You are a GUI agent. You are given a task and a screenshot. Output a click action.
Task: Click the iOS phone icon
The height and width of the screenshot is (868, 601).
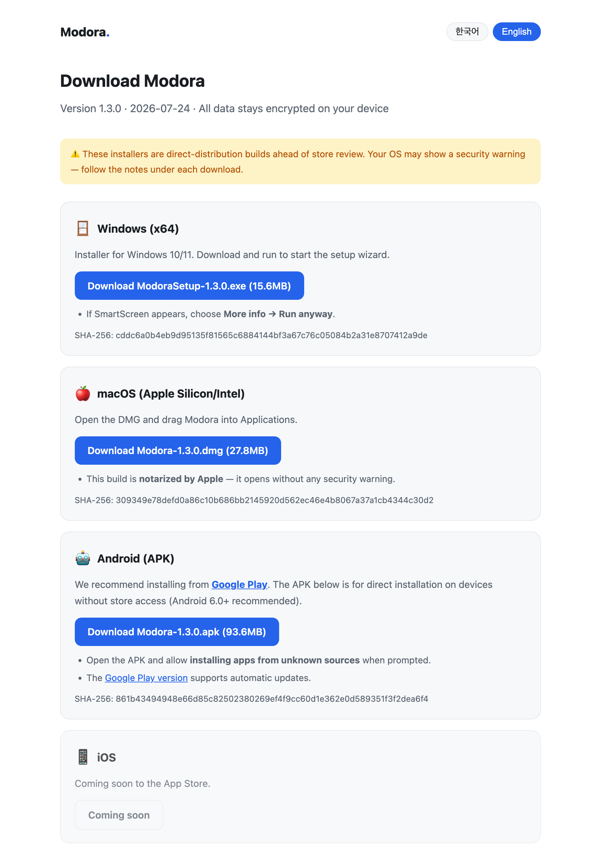click(82, 757)
